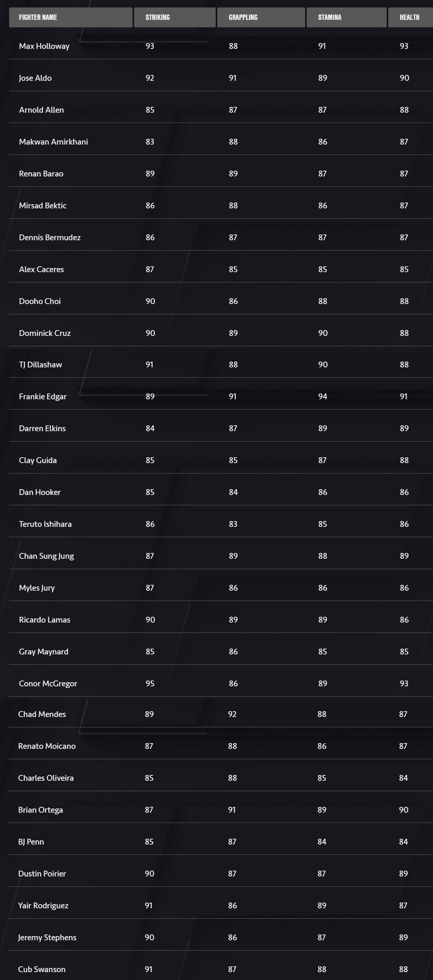Select the Chad Mendes grappling value 92
The image size is (433, 980).
pos(232,714)
